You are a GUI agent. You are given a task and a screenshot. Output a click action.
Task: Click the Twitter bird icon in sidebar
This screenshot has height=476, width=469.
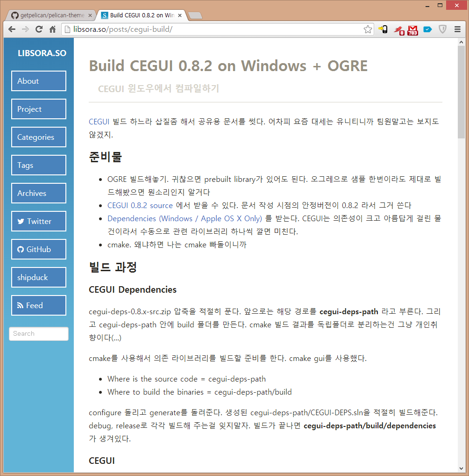[21, 221]
